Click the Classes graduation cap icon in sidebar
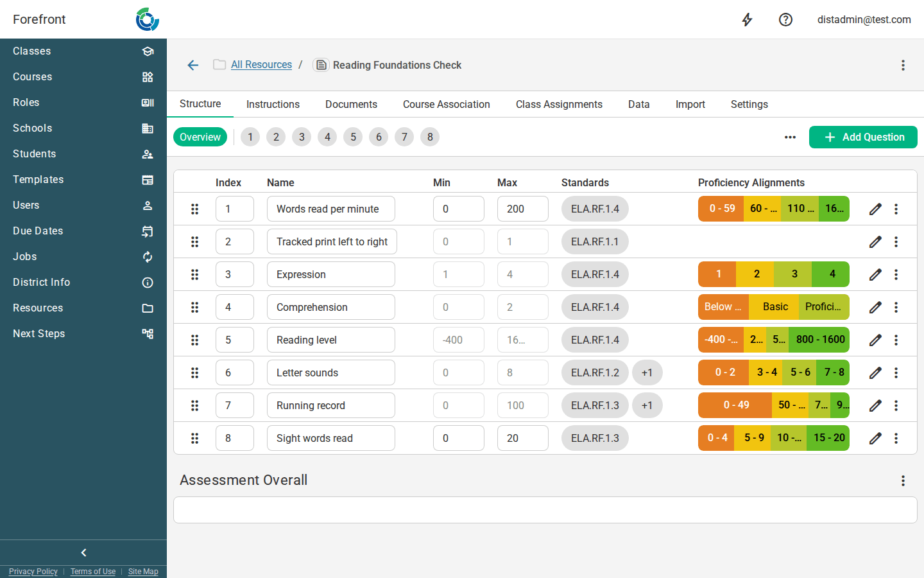Screen dimensions: 924x578 coord(148,51)
